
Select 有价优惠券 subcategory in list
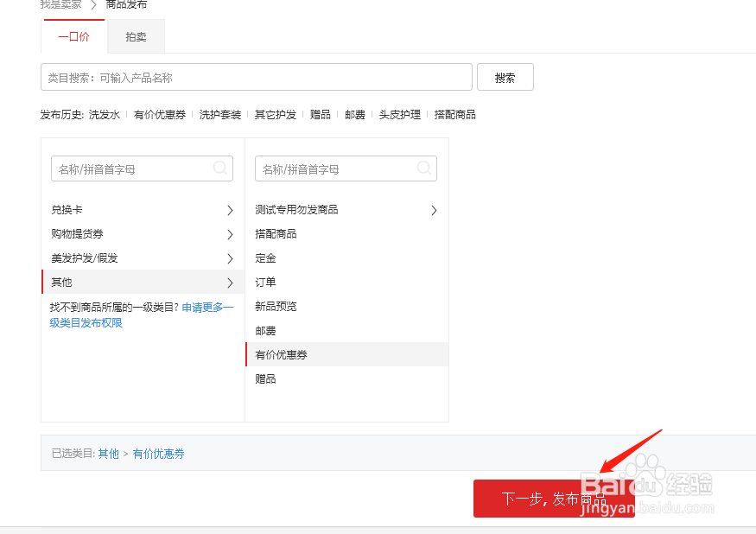(x=347, y=354)
